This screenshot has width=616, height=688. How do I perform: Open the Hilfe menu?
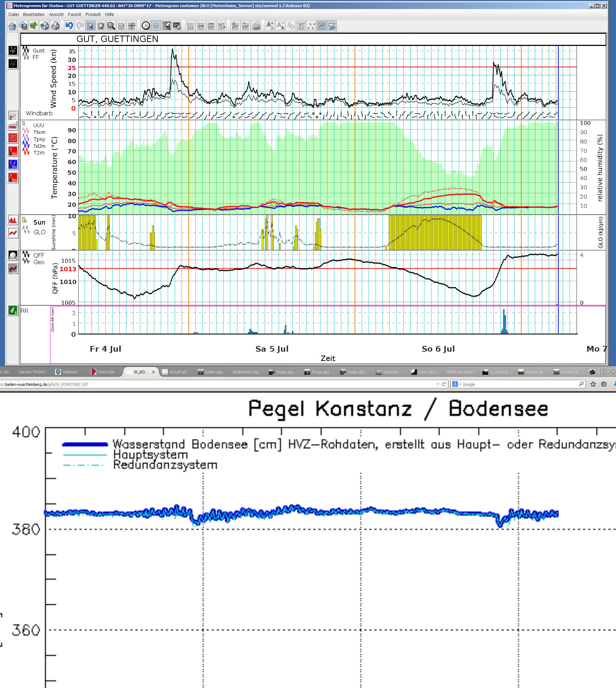[x=109, y=15]
